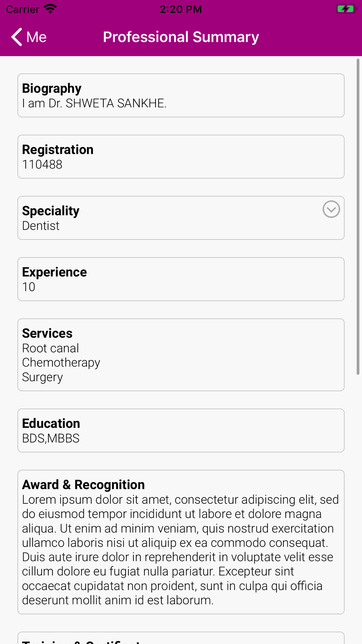Tap the Wi-Fi status icon
This screenshot has width=362, height=644.
[x=50, y=9]
